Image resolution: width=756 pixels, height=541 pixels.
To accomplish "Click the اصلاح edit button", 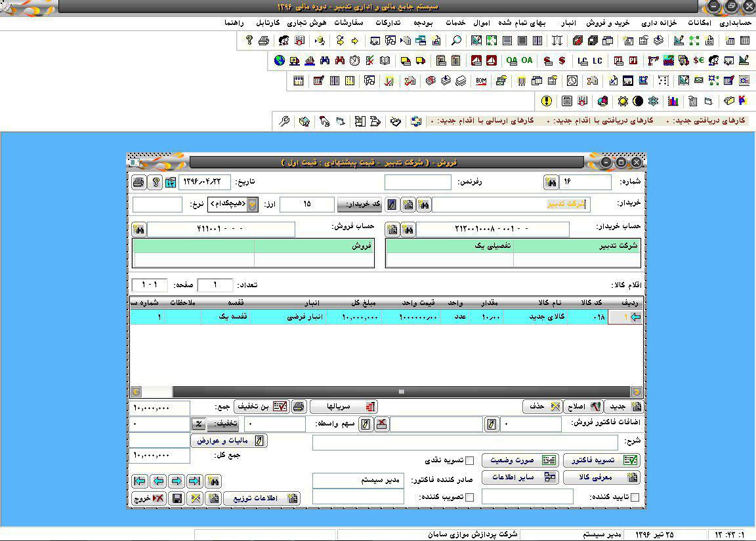I will pyautogui.click(x=583, y=407).
